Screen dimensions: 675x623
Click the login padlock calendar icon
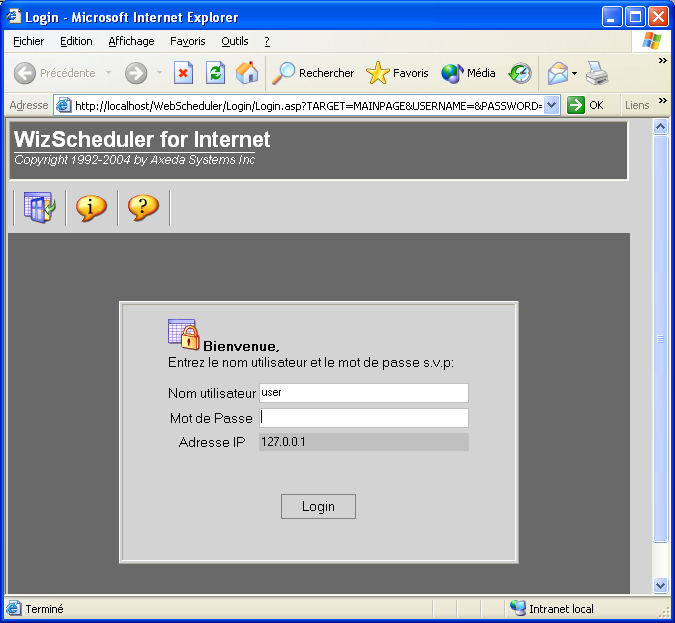pos(183,334)
